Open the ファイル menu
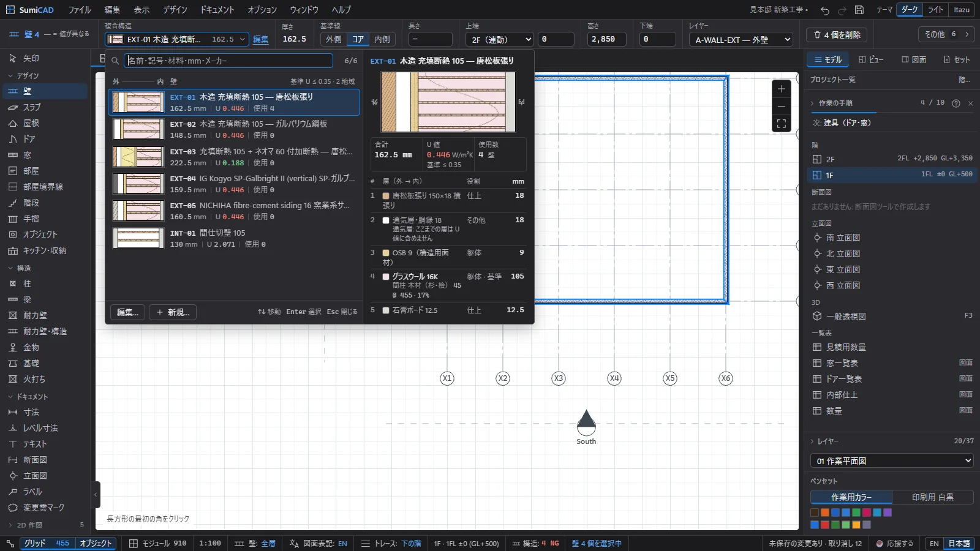This screenshot has width=980, height=551. [x=80, y=10]
